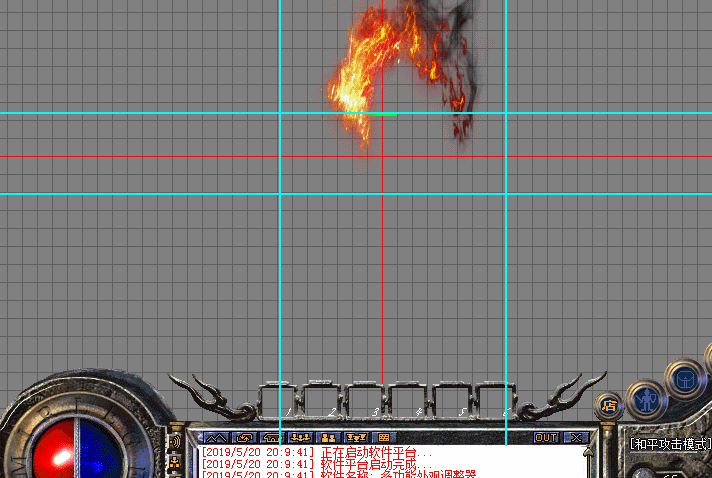Click the chat log scroll up arrow
The height and width of the screenshot is (478, 712).
589,453
